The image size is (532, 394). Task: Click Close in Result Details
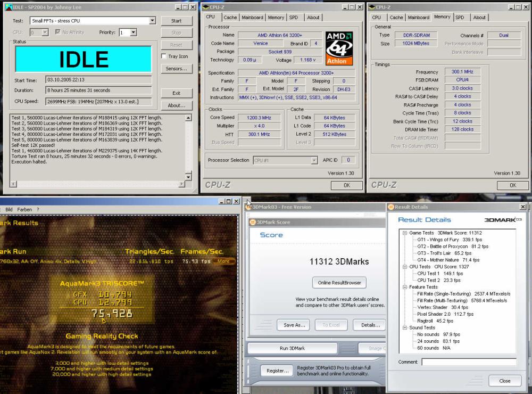(x=504, y=381)
